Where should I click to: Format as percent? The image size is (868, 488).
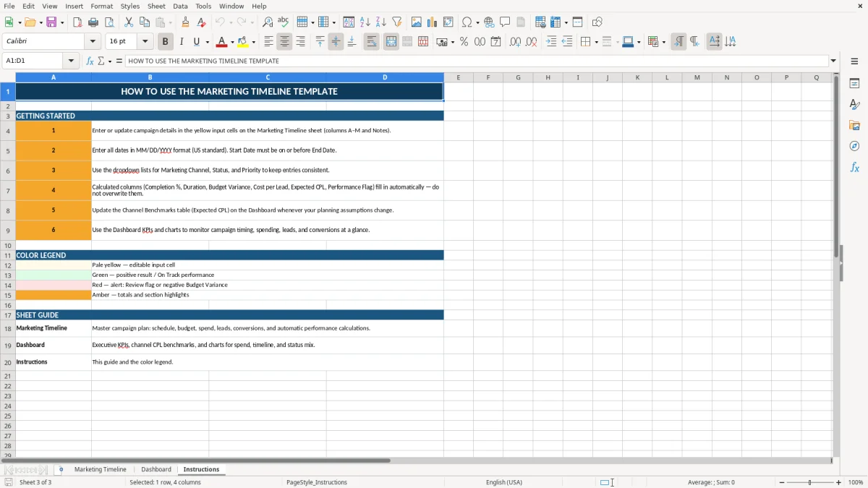click(464, 42)
